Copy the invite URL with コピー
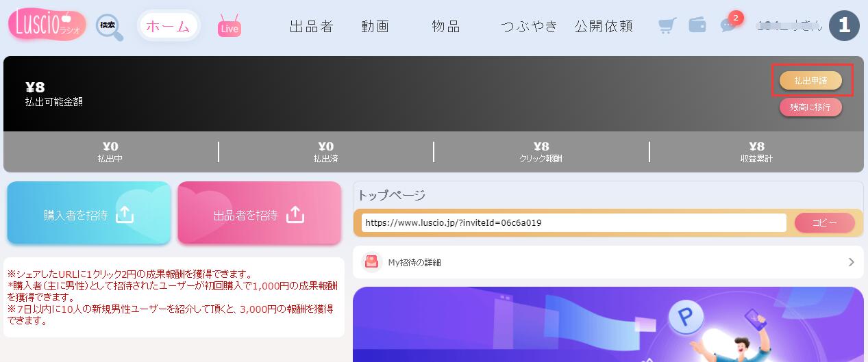The image size is (868, 362). tap(824, 223)
